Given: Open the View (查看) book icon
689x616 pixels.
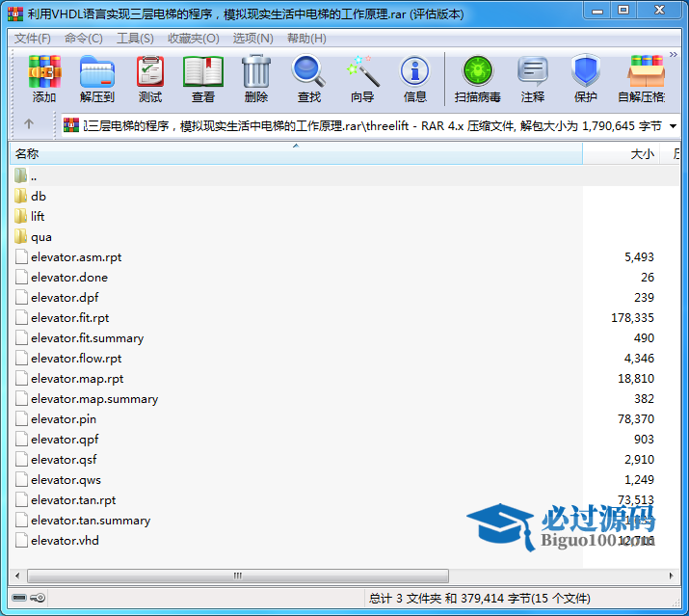Looking at the screenshot, I should pyautogui.click(x=203, y=71).
